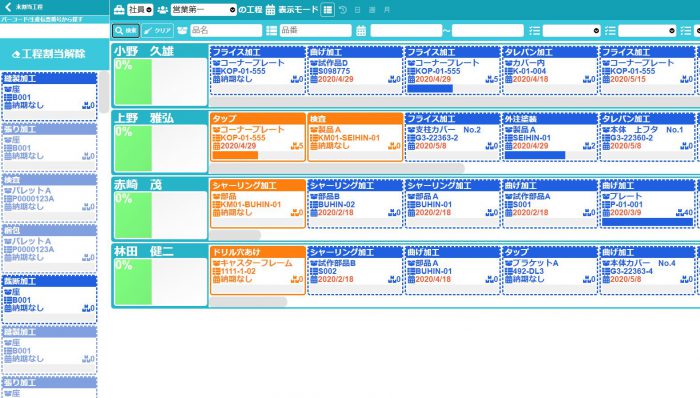Open the 営業第一 department dropdown
Image resolution: width=700 pixels, height=398 pixels.
tap(204, 10)
